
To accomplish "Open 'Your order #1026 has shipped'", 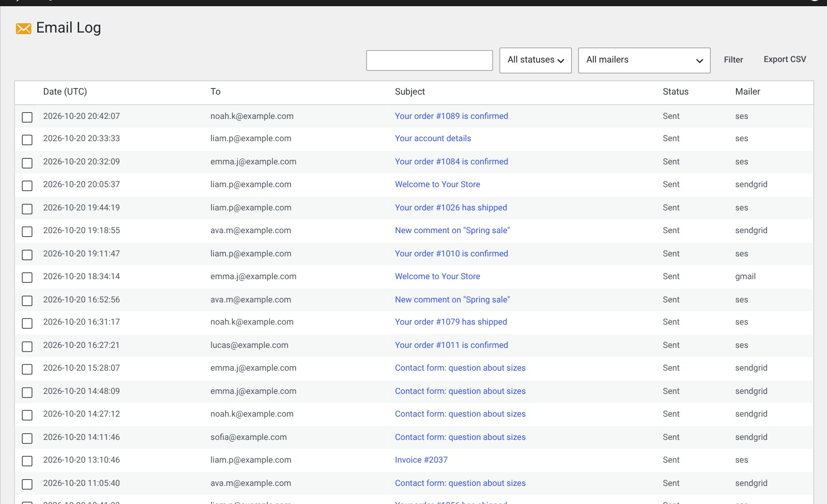I will [451, 208].
